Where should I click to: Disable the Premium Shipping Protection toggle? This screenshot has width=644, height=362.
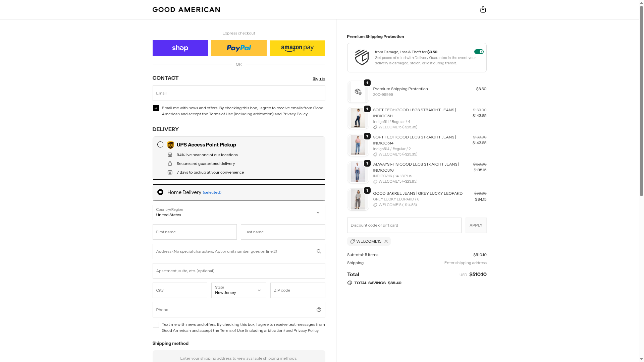(479, 52)
